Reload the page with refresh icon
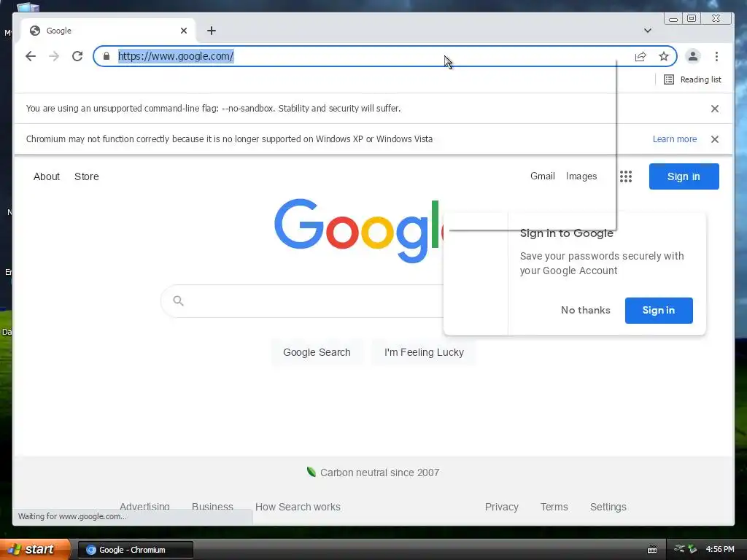The width and height of the screenshot is (747, 560). pyautogui.click(x=77, y=56)
